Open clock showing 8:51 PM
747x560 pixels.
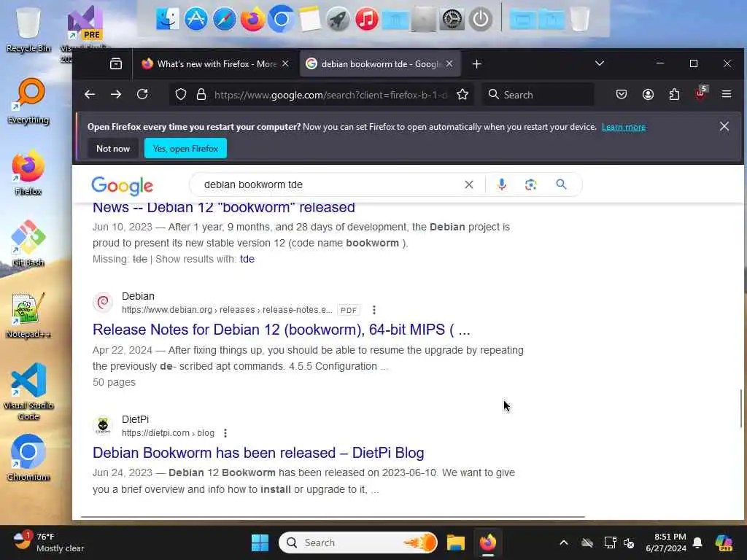pyautogui.click(x=666, y=542)
